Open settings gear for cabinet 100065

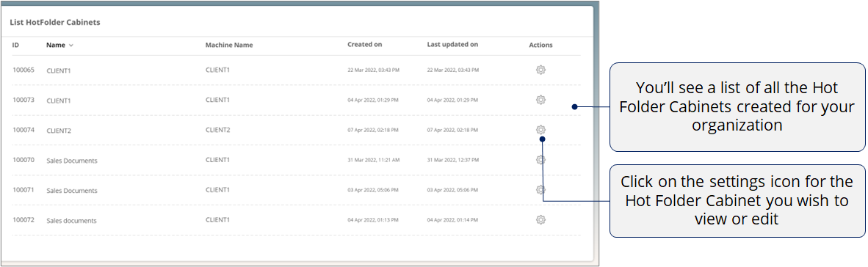tap(540, 70)
